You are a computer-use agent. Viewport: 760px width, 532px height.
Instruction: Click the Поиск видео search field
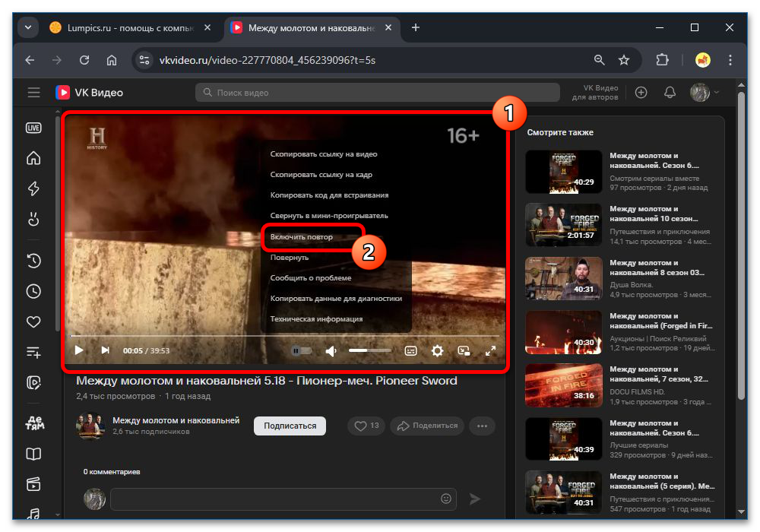click(377, 92)
